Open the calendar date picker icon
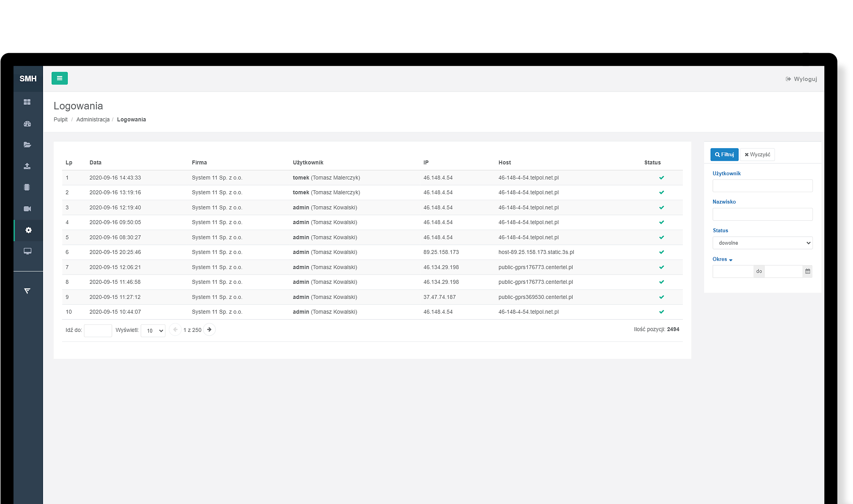853x504 pixels. (807, 271)
